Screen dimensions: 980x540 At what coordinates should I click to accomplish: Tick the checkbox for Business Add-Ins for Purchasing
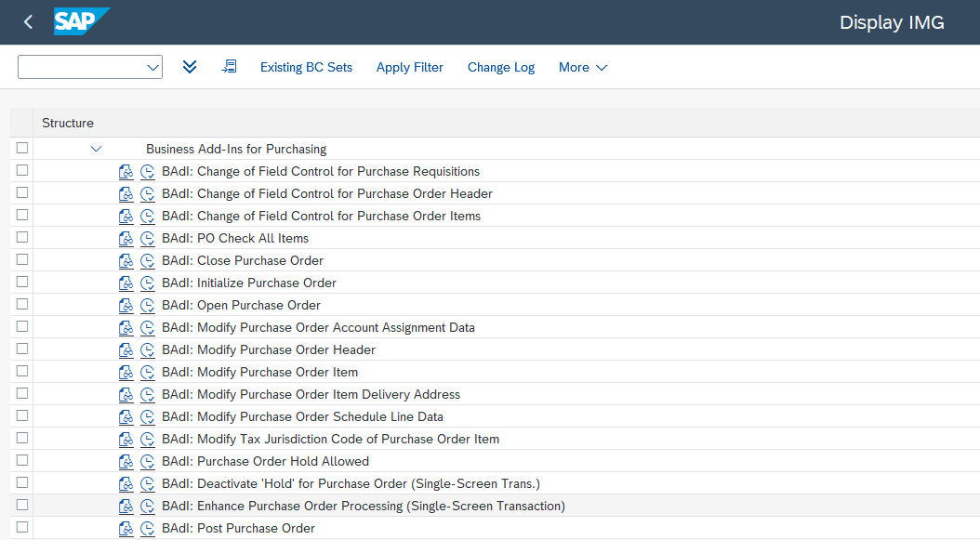[x=22, y=148]
